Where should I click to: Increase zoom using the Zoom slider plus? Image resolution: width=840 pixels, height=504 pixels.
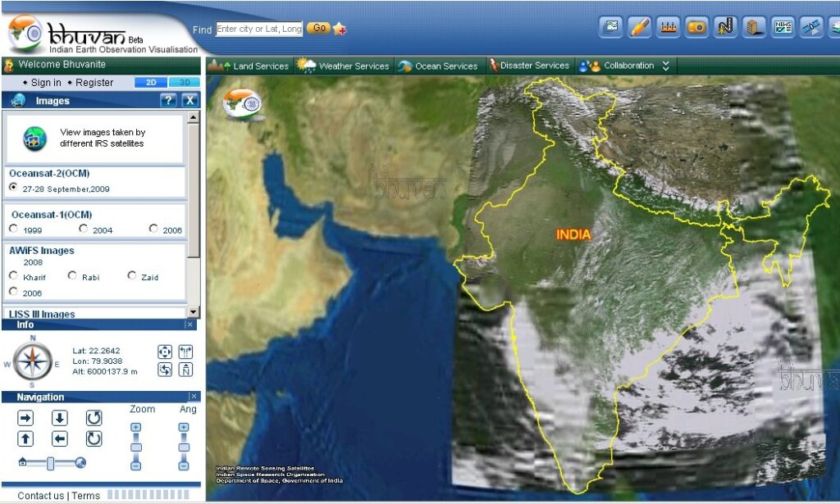[x=134, y=427]
